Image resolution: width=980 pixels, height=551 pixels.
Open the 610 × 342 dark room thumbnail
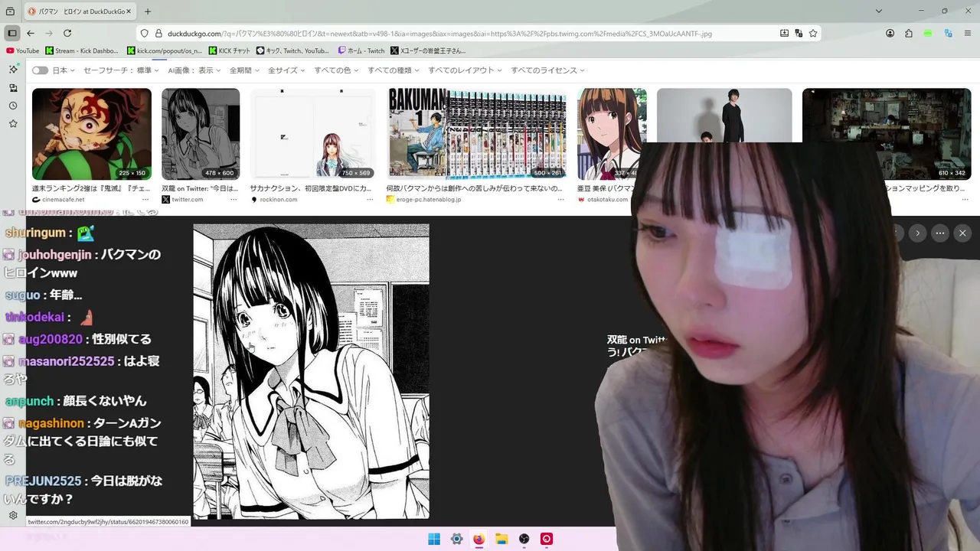887,134
